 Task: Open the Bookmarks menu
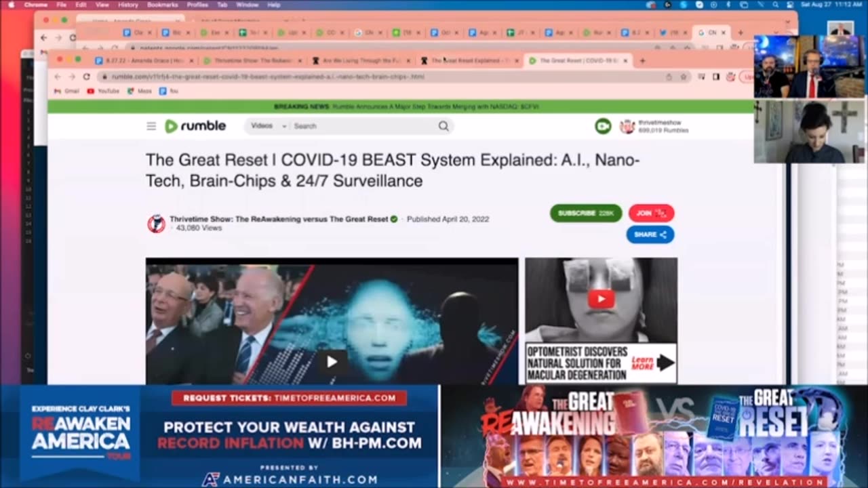pos(163,5)
